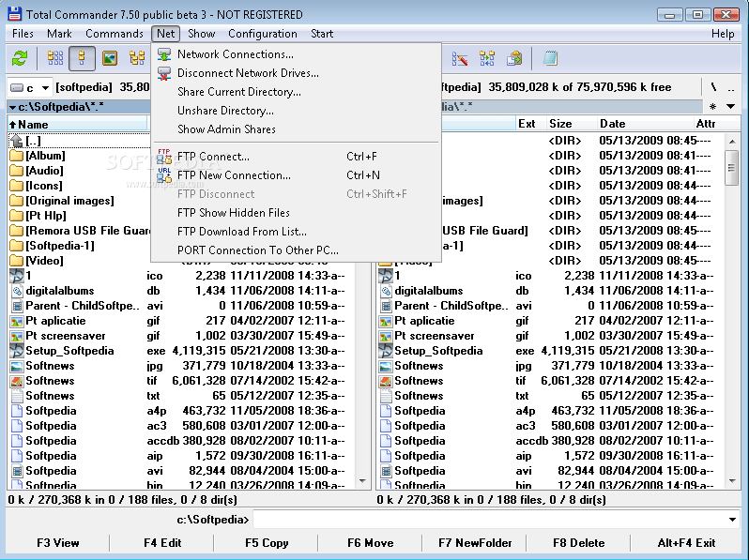Click the copy names to clipboard toolbar icon

pyautogui.click(x=514, y=59)
